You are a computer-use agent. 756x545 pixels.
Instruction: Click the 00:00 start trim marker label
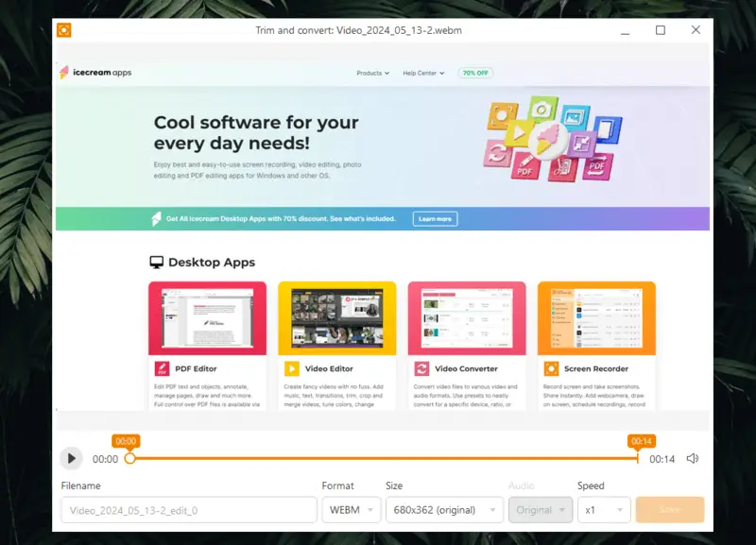[x=126, y=441]
